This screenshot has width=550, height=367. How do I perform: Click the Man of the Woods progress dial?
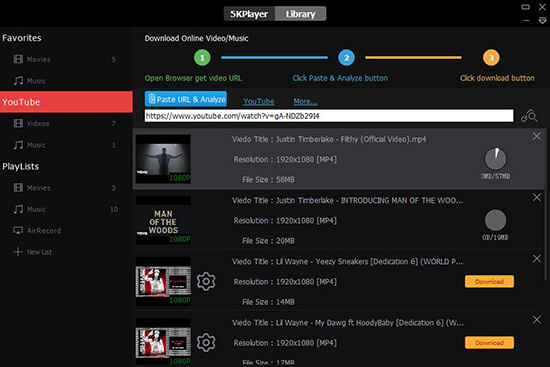(495, 220)
